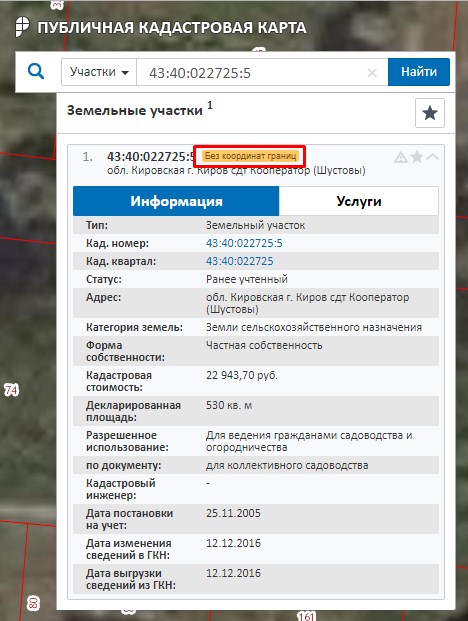468x621 pixels.
Task: Click the Публичная кадастровая карта title
Action: click(x=172, y=28)
